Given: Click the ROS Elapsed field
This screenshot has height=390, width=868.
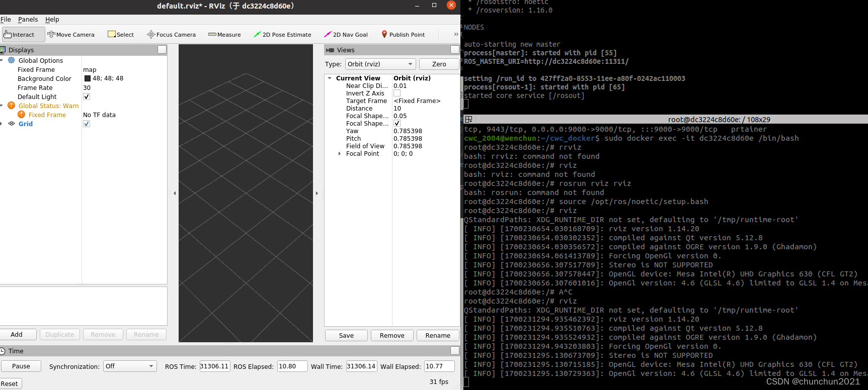Looking at the screenshot, I should (292, 366).
